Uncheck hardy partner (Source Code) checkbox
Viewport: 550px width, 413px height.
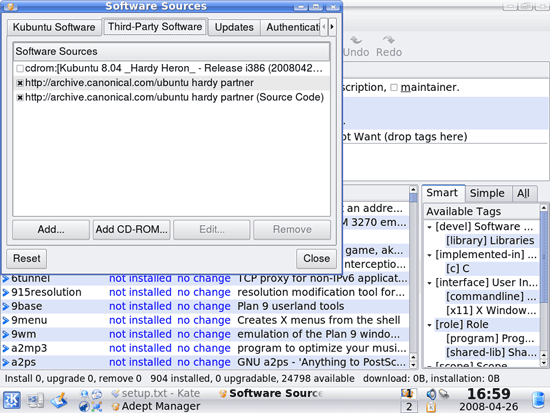[x=20, y=98]
